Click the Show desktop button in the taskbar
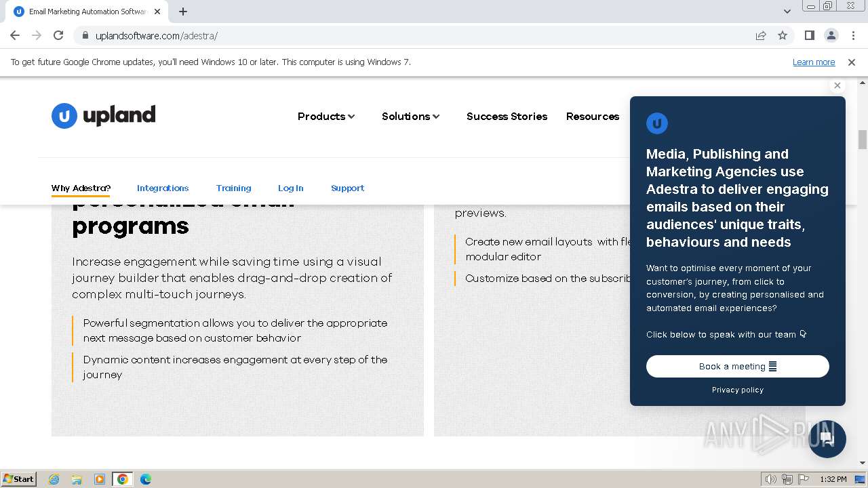Viewport: 868px width, 488px height. click(861, 479)
